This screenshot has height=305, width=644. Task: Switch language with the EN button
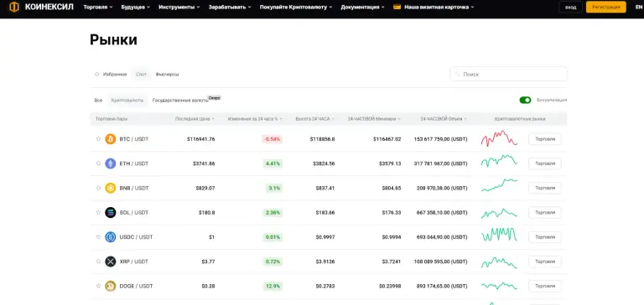click(x=638, y=8)
